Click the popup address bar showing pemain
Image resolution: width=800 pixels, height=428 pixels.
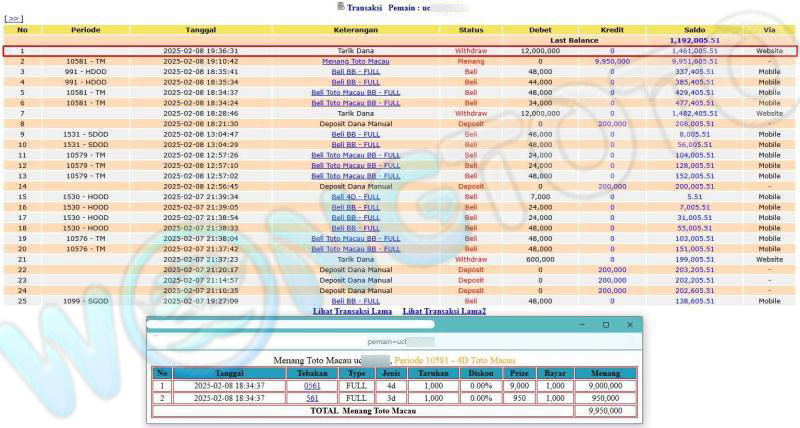coord(390,341)
